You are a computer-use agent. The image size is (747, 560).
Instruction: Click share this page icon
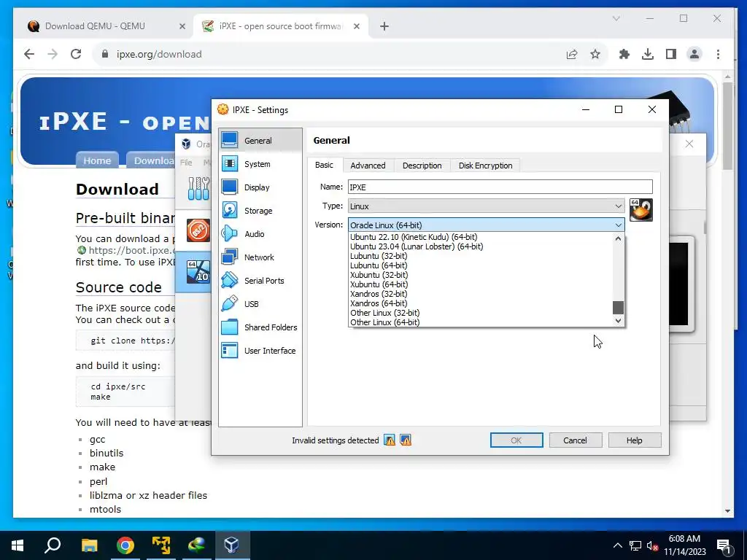pos(572,54)
